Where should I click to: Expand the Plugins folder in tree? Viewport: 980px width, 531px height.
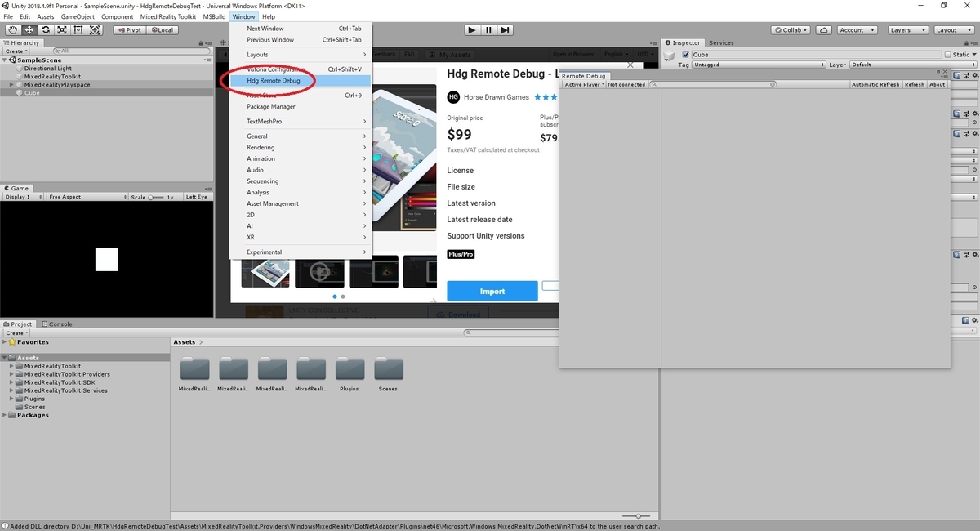click(11, 399)
